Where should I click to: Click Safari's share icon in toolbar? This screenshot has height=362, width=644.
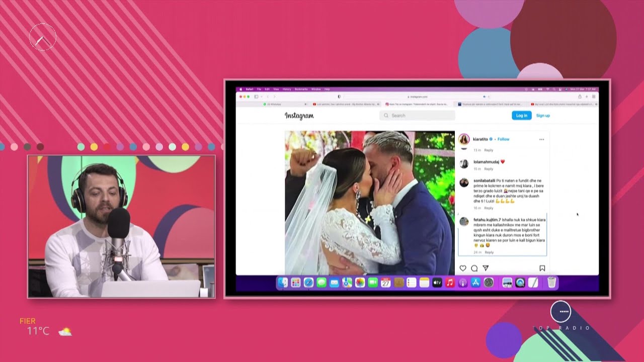(x=580, y=97)
